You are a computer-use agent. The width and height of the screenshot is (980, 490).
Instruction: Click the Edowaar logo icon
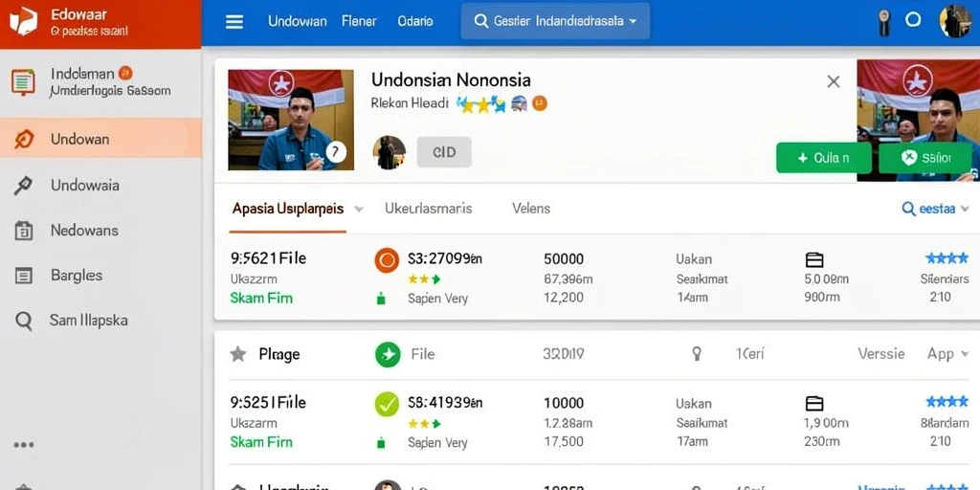coord(23,21)
